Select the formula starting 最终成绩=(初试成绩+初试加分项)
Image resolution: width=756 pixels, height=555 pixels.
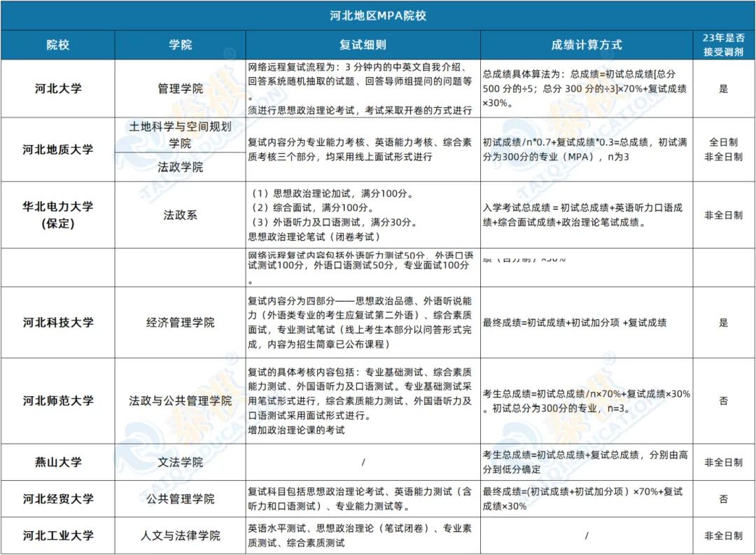(583, 498)
